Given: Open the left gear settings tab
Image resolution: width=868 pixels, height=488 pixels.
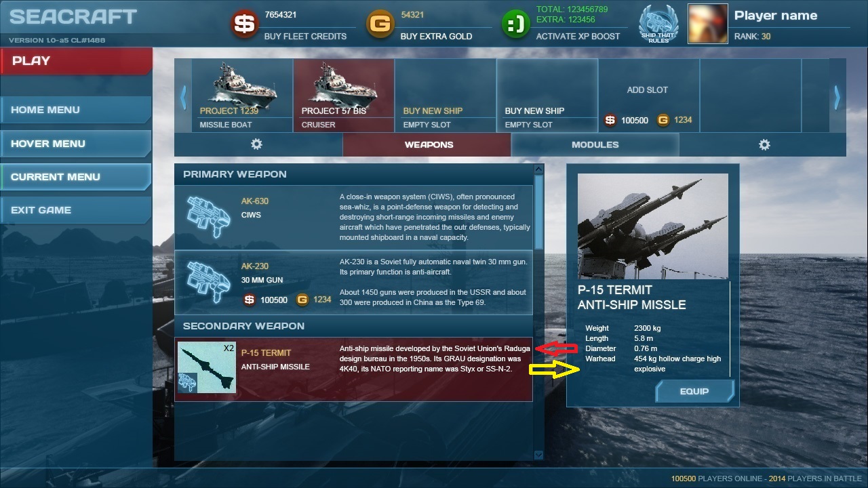Looking at the screenshot, I should click(257, 144).
